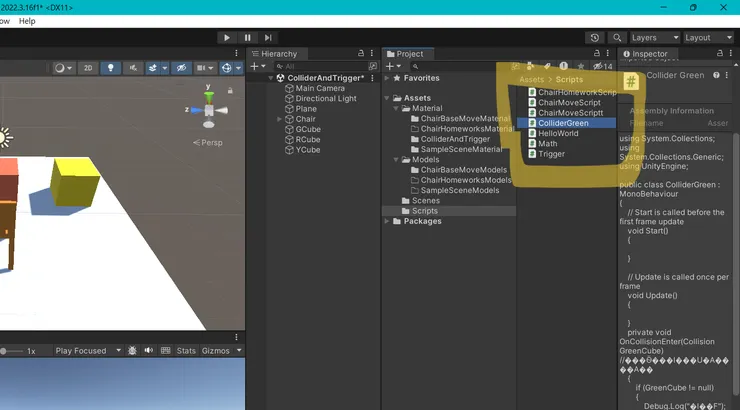Focus the Hierarchy search field
This screenshot has width=740, height=410.
click(x=321, y=67)
